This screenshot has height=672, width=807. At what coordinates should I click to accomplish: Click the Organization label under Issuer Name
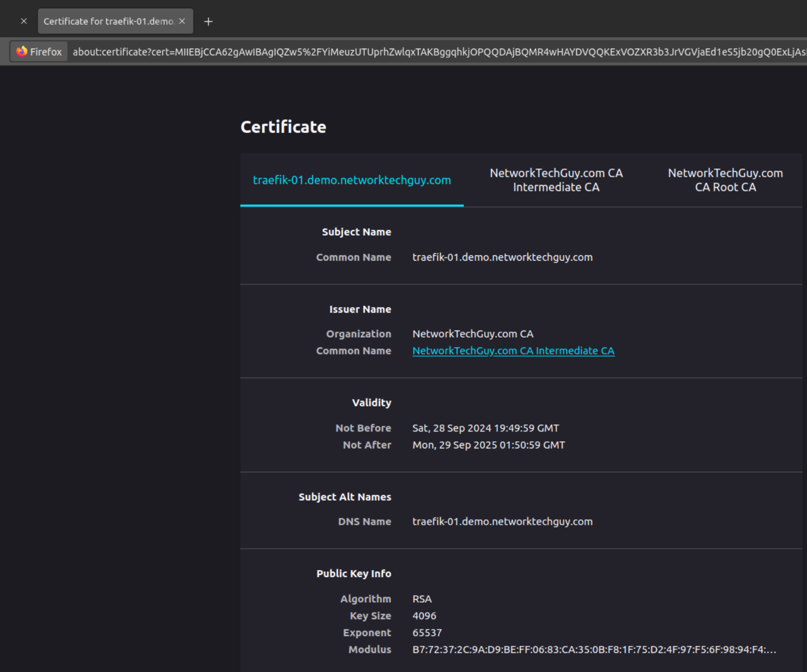[359, 334]
